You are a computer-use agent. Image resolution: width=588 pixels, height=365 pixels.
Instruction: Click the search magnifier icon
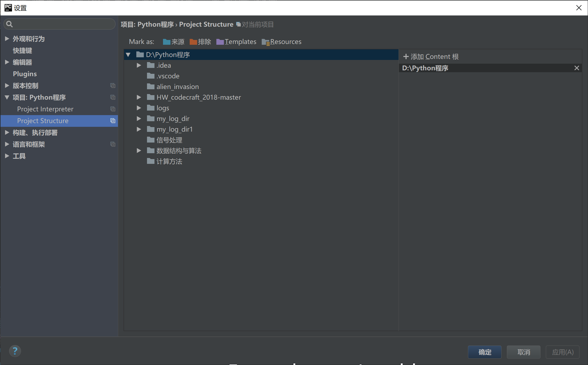click(x=9, y=24)
